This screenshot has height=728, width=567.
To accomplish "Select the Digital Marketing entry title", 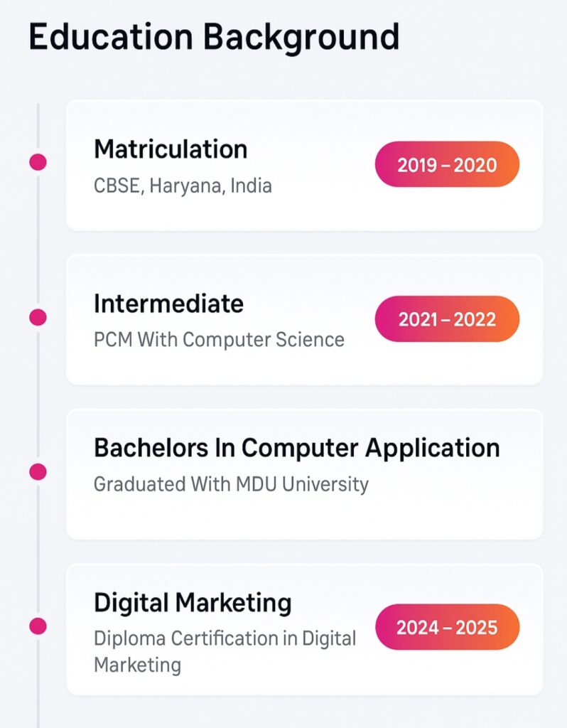I will click(193, 603).
